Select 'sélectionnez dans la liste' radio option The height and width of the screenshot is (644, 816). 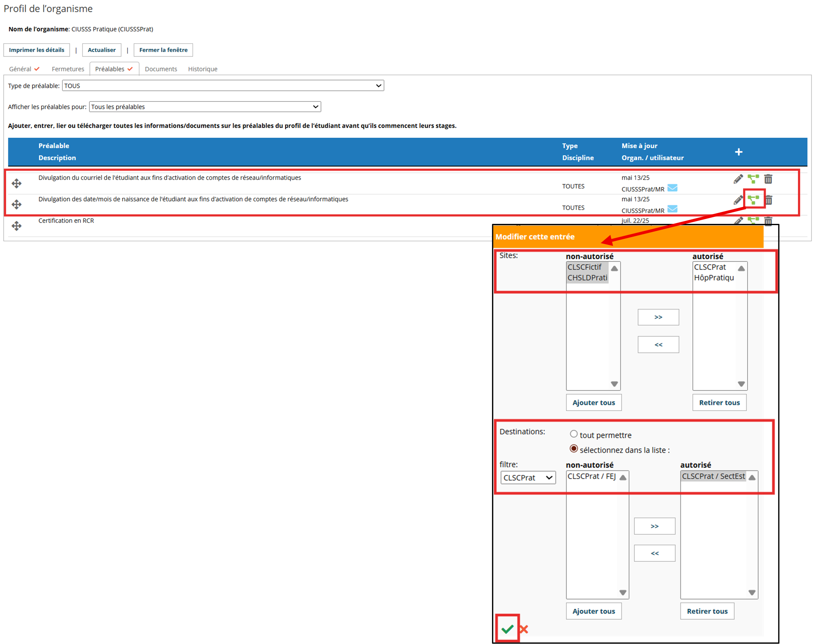(x=574, y=449)
